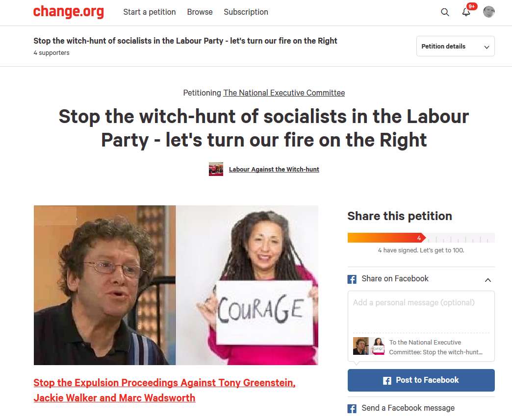Click the petition preview thumbnail in share box
Image resolution: width=512 pixels, height=420 pixels.
369,346
